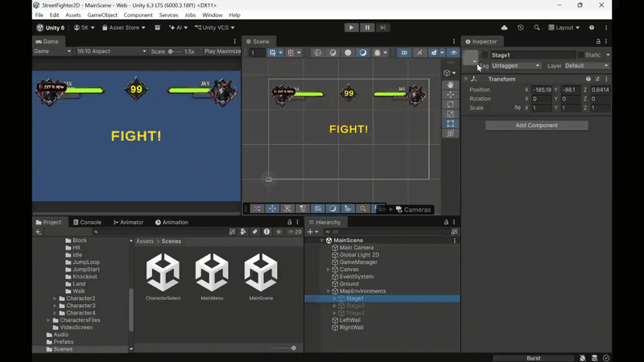This screenshot has width=644, height=362.
Task: Open the Window menu
Action: [213, 14]
